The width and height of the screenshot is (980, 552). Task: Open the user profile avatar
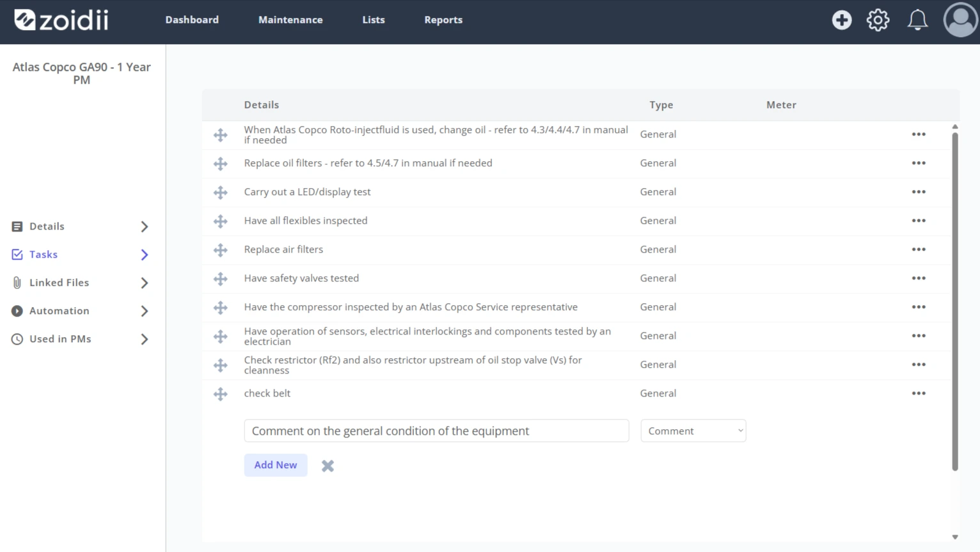click(960, 20)
